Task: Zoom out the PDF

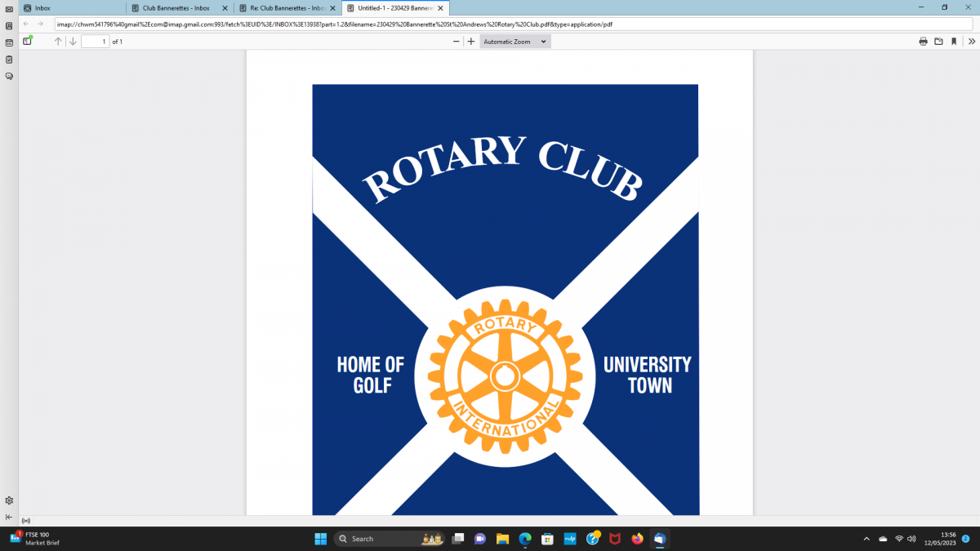Action: (x=457, y=41)
